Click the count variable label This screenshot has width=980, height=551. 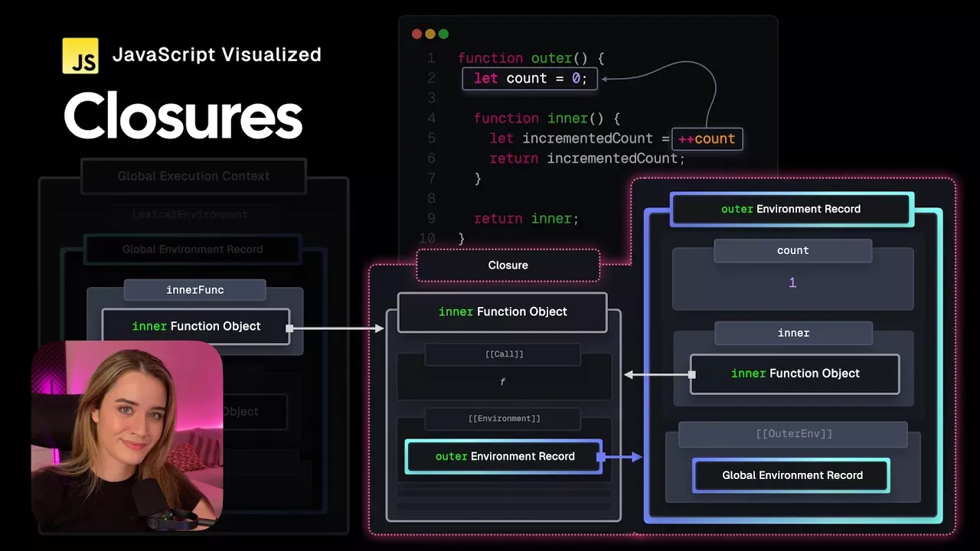click(x=792, y=250)
